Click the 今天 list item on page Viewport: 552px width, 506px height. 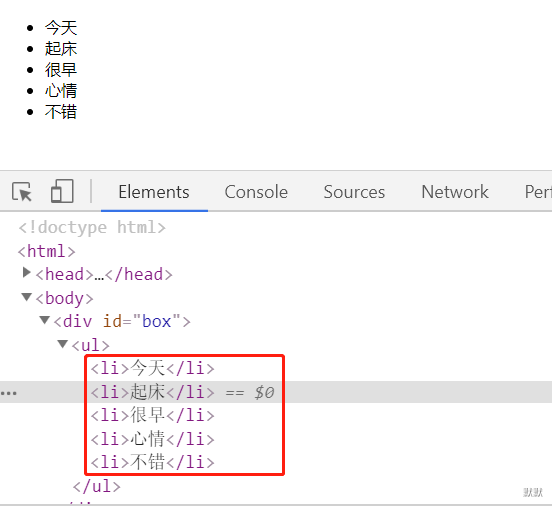click(x=61, y=28)
